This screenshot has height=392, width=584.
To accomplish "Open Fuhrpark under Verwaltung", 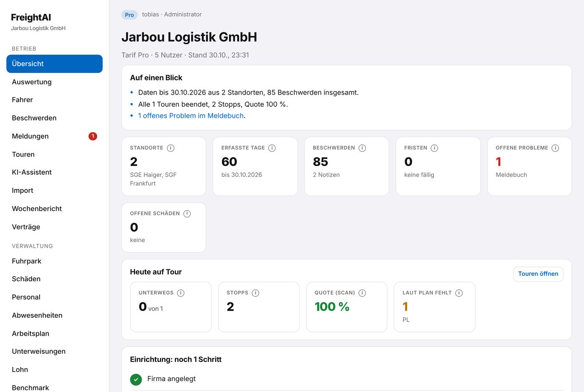I will click(55, 261).
